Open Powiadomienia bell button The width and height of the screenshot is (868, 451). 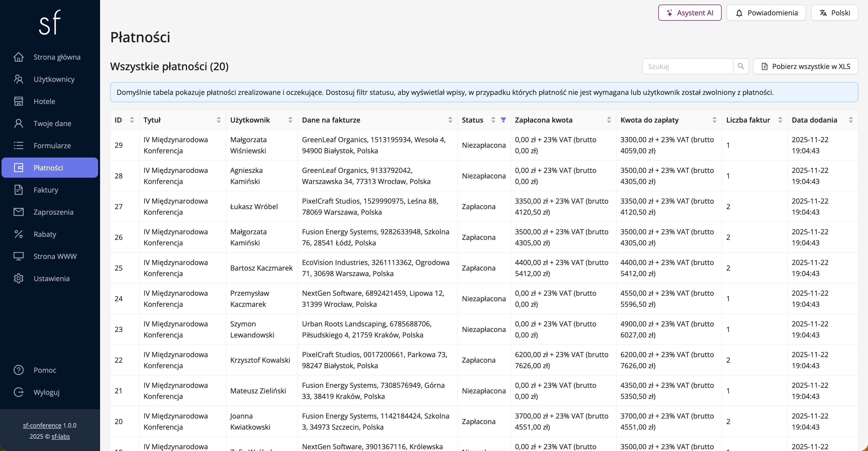click(766, 13)
